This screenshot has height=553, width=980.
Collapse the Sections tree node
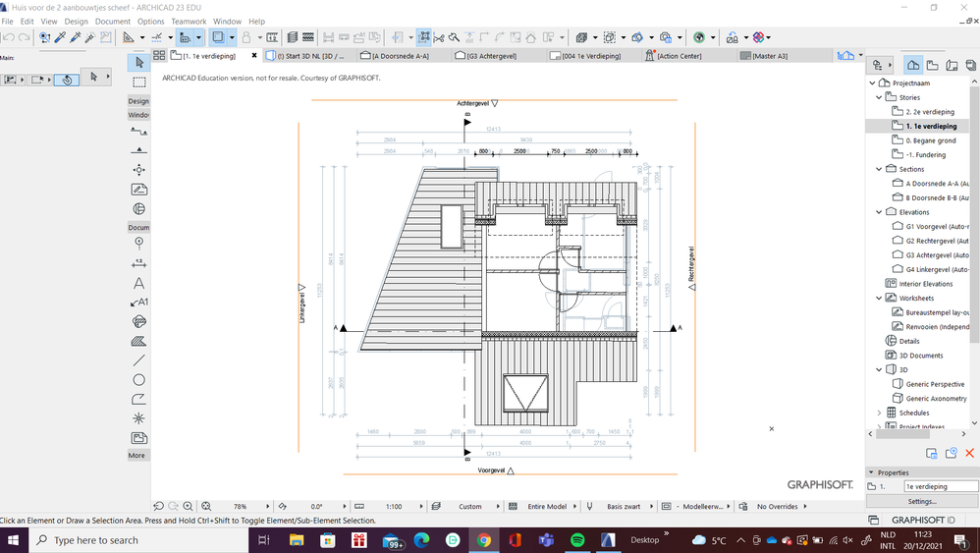pos(879,169)
